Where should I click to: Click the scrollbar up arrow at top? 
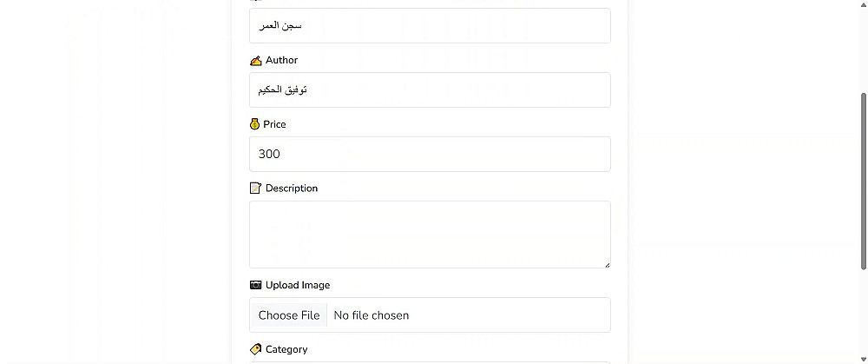coord(864,3)
